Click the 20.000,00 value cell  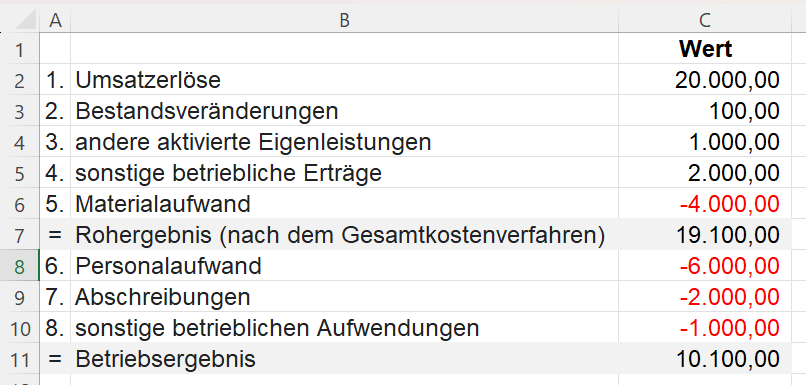(705, 80)
